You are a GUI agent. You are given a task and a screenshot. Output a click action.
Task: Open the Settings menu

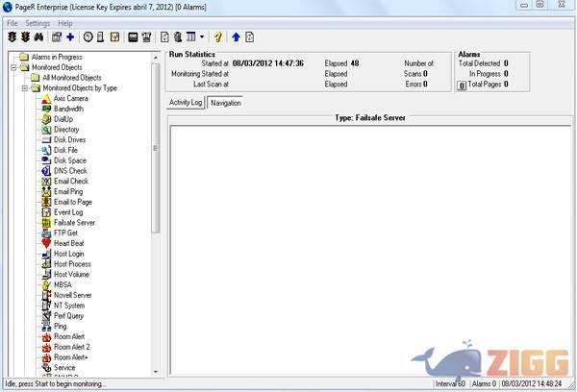pos(38,23)
